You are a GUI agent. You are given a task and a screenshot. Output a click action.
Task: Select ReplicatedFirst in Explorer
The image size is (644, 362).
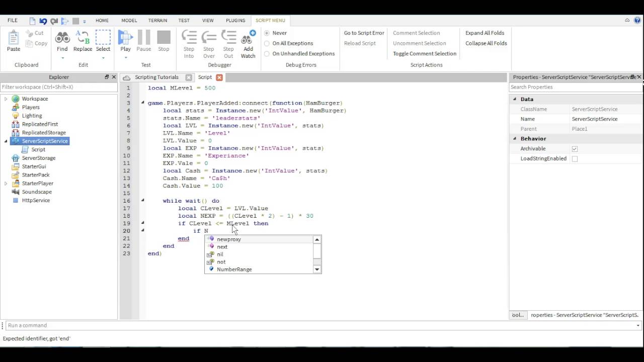pos(40,124)
